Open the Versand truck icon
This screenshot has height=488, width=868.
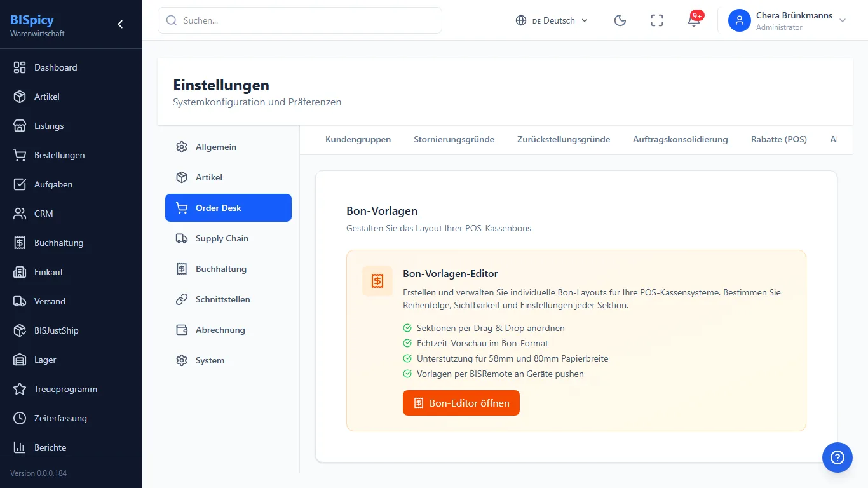(20, 301)
